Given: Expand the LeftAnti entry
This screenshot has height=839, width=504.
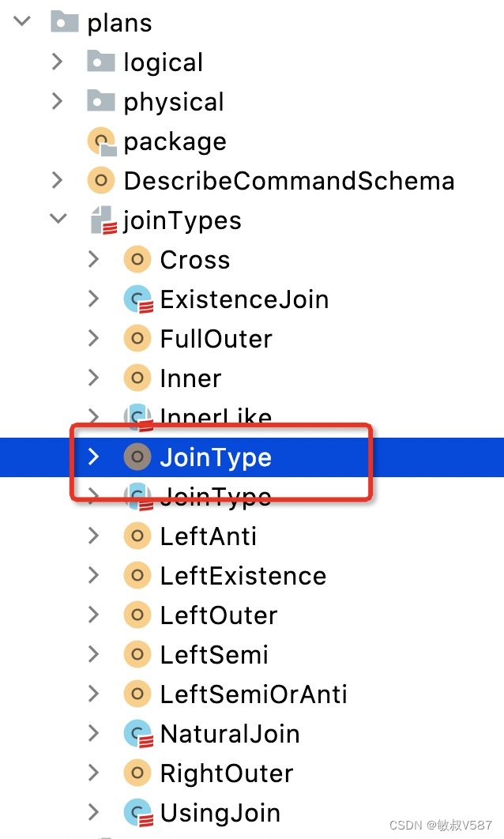Looking at the screenshot, I should pyautogui.click(x=94, y=536).
